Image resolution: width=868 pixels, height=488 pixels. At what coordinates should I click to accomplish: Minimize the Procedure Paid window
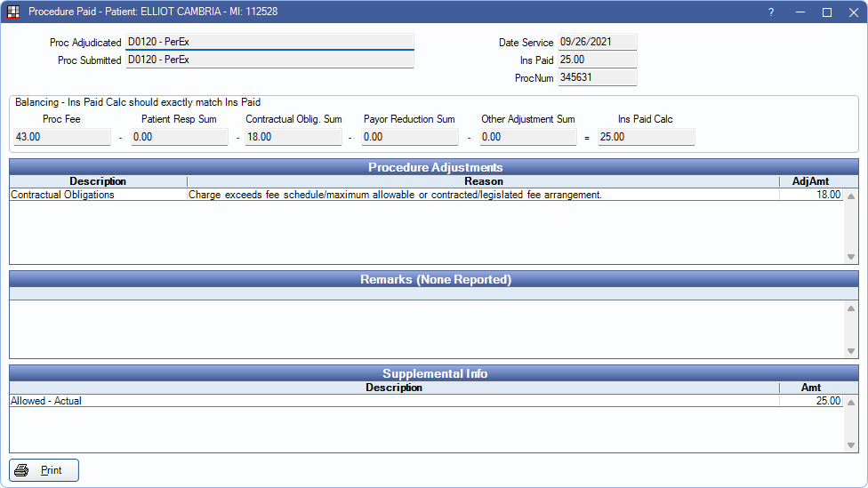point(799,12)
